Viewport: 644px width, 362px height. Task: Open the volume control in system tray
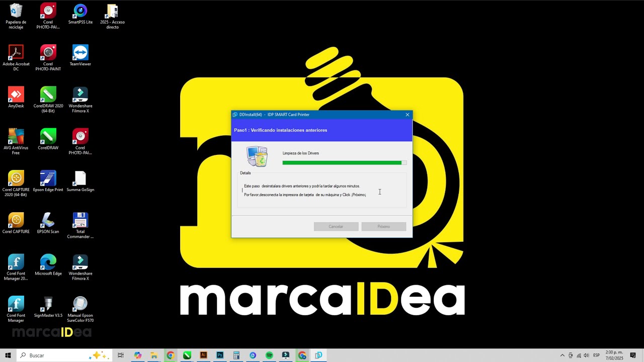(x=586, y=355)
